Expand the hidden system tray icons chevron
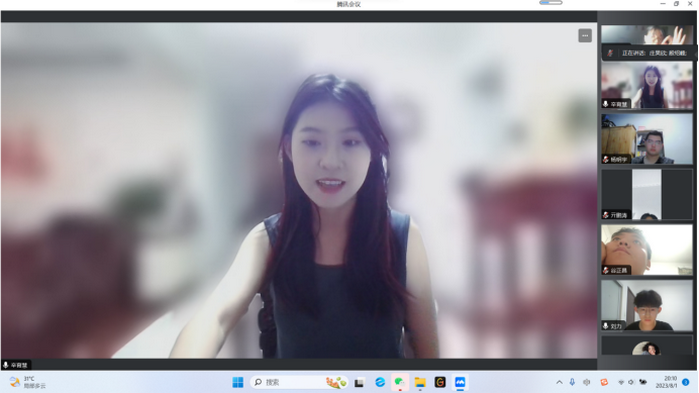 click(559, 382)
